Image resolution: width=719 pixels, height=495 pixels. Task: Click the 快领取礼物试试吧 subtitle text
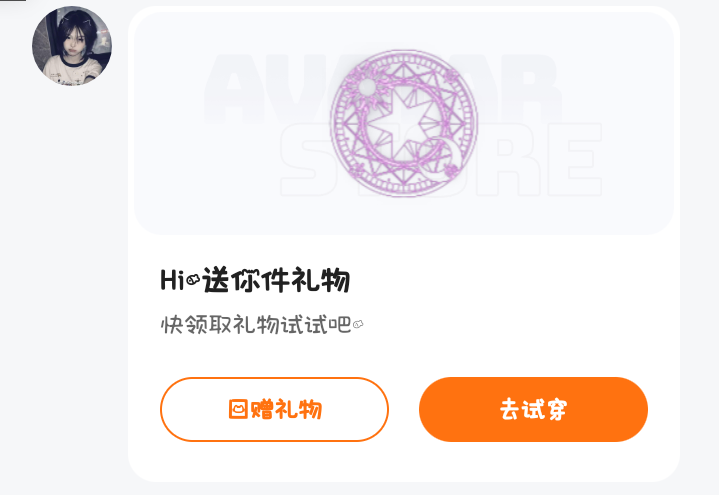256,324
